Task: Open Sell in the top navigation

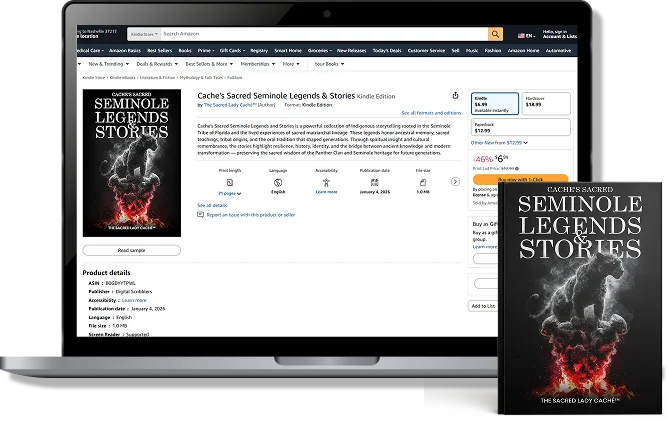Action: (x=455, y=51)
